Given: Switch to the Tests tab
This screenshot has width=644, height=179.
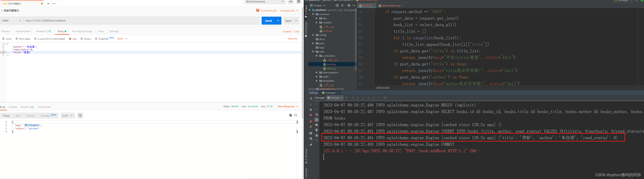Looking at the screenshot, I should tap(101, 31).
